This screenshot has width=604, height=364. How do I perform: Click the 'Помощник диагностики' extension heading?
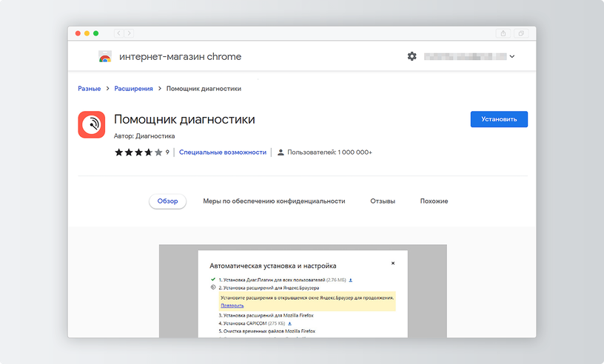tap(184, 119)
